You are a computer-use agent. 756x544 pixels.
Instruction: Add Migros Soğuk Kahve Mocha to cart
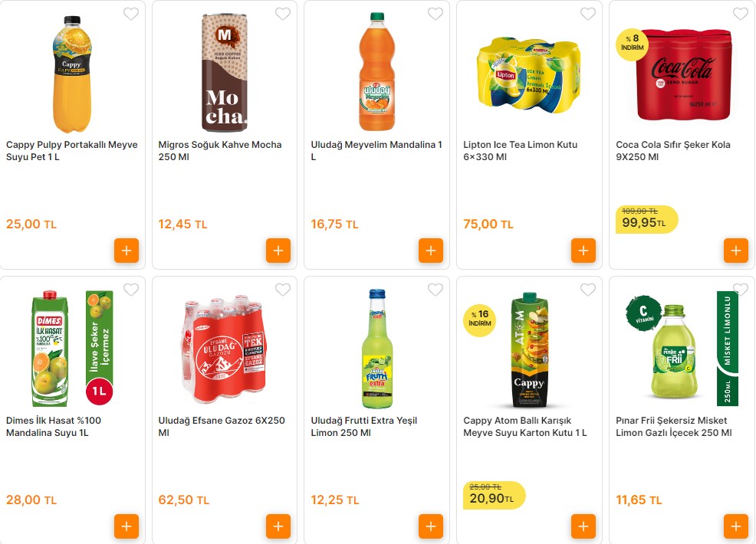tap(278, 251)
